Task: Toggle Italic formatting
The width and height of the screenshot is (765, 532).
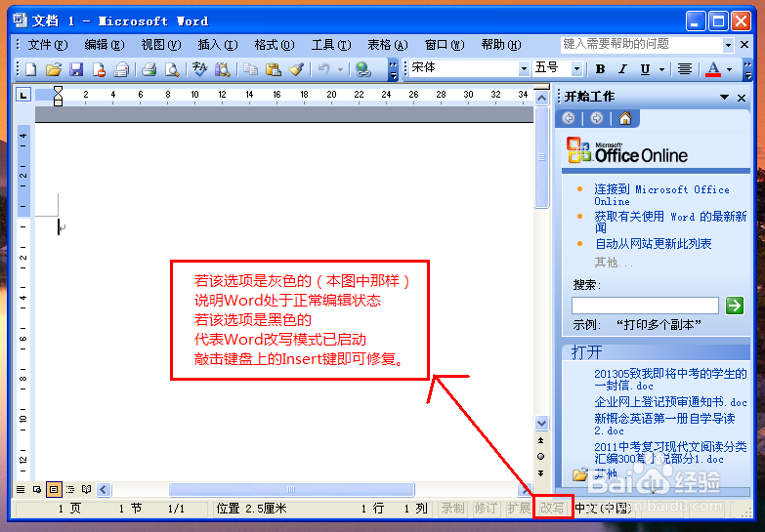Action: click(622, 69)
